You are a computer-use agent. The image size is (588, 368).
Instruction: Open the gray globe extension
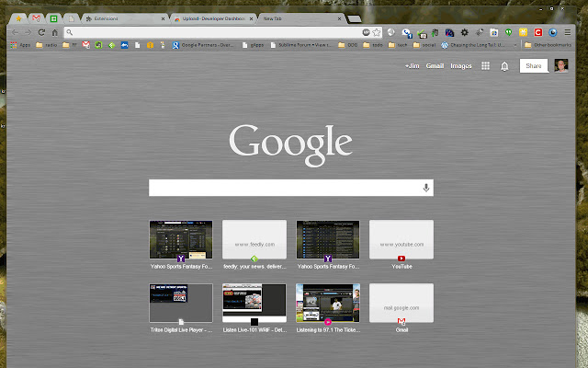pyautogui.click(x=391, y=32)
